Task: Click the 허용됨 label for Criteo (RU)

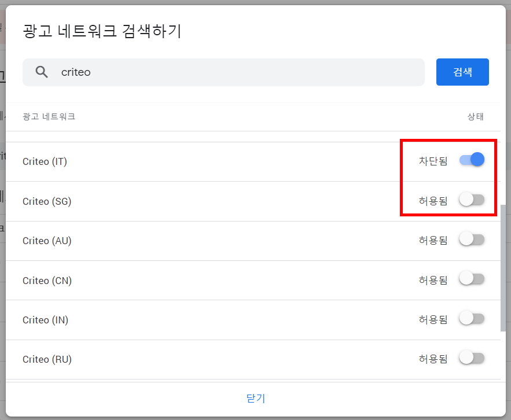Action: 433,359
